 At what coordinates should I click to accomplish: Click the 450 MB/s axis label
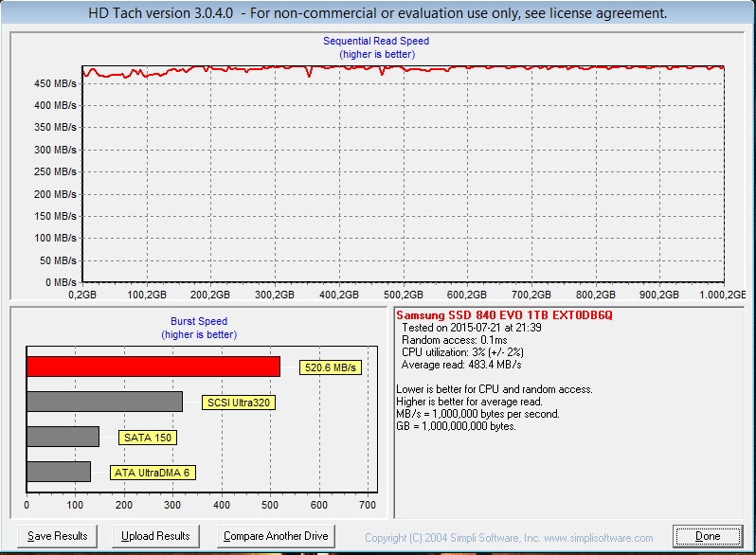[55, 83]
